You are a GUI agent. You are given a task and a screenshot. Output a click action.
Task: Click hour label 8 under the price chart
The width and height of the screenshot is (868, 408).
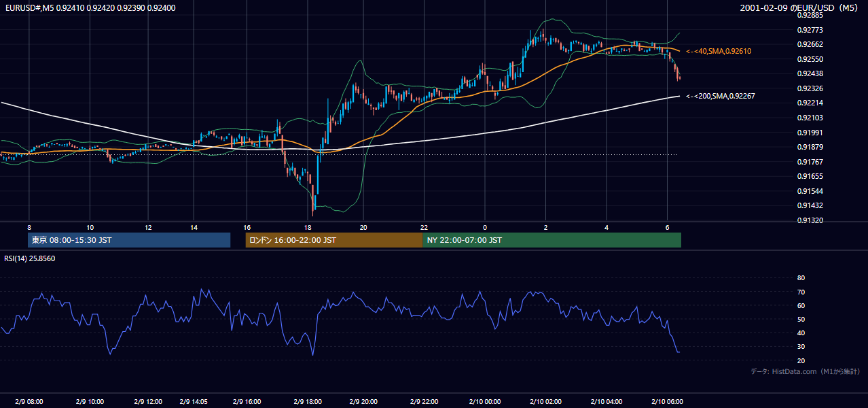coord(29,227)
